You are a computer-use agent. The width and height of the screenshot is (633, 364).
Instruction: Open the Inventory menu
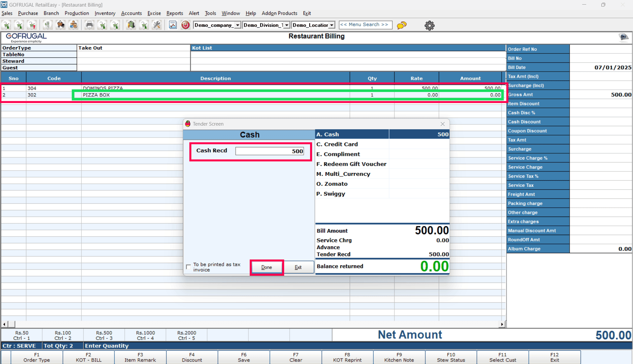pos(105,13)
